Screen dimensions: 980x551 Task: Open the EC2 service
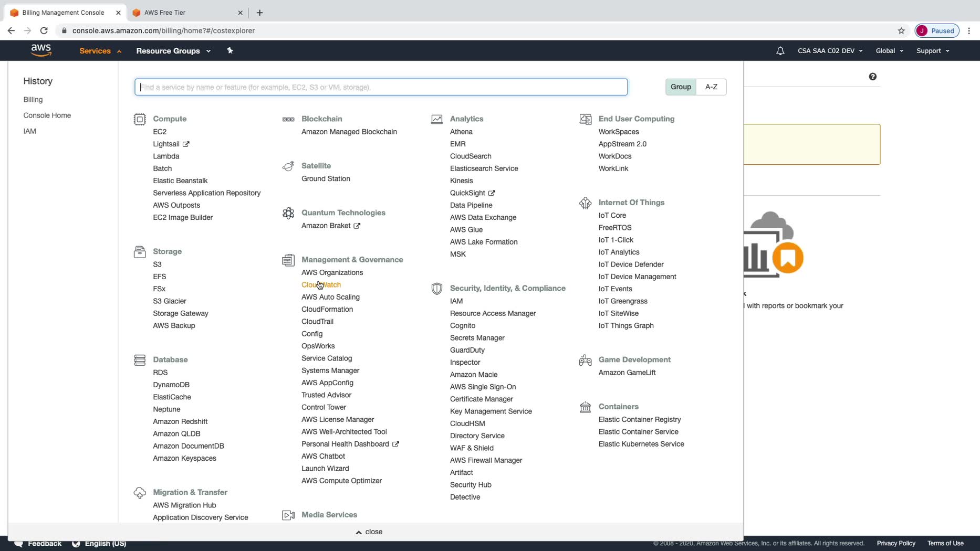(160, 132)
